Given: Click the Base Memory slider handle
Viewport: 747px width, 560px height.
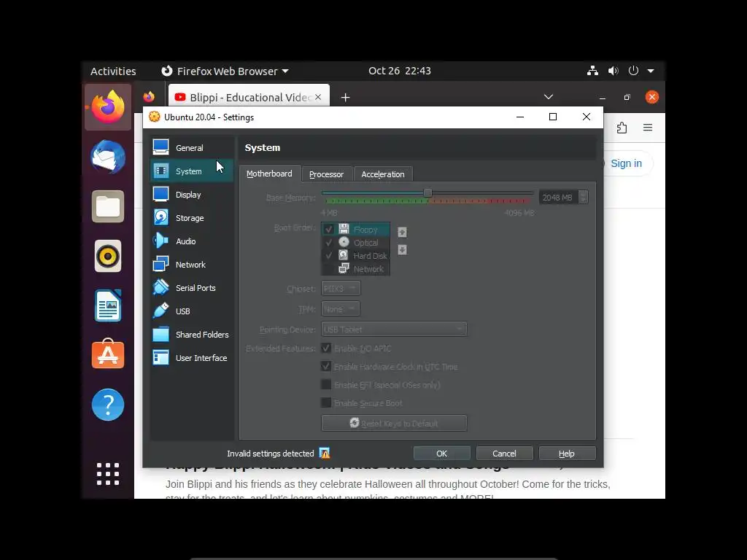Looking at the screenshot, I should (x=427, y=192).
